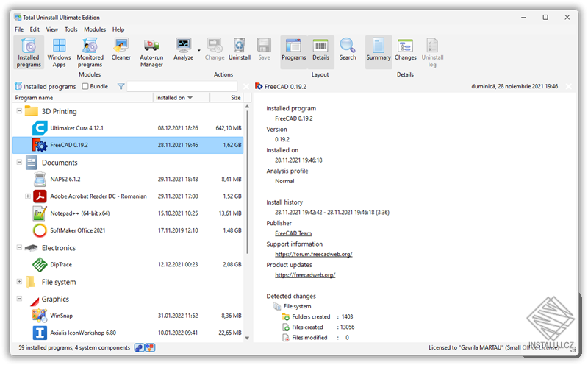This screenshot has height=365, width=588.
Task: Sort by Program name column header
Action: click(83, 98)
